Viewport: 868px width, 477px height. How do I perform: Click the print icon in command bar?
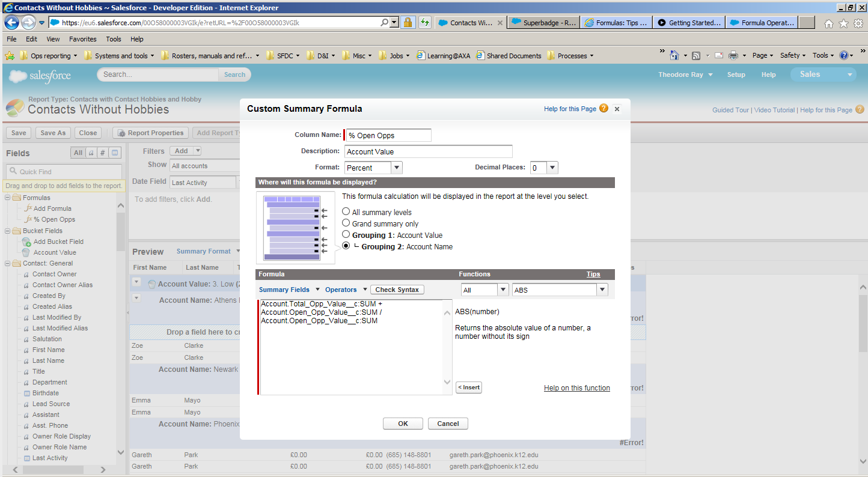(x=733, y=55)
